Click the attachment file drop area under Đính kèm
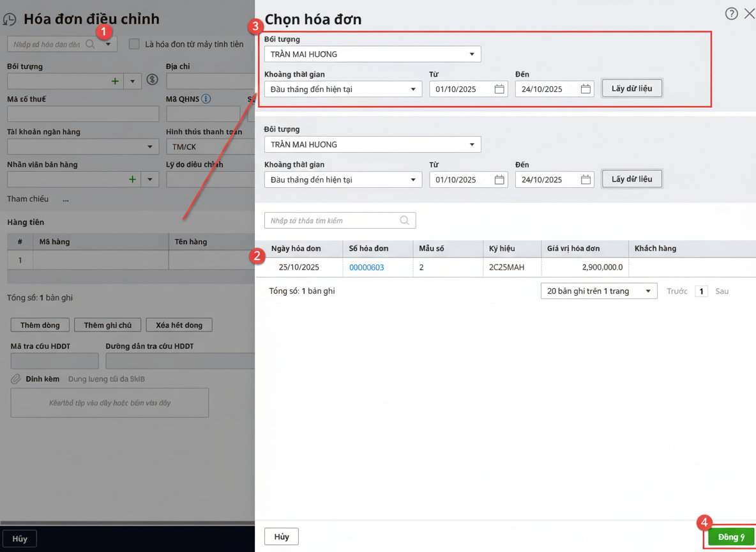 pyautogui.click(x=110, y=403)
